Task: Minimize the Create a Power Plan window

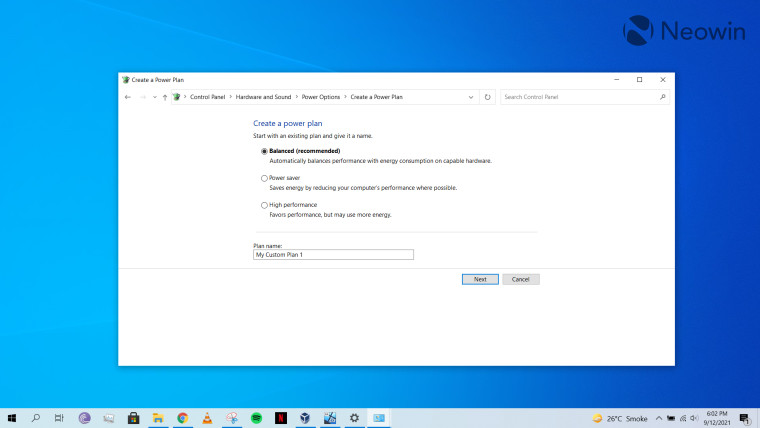Action: [x=617, y=79]
